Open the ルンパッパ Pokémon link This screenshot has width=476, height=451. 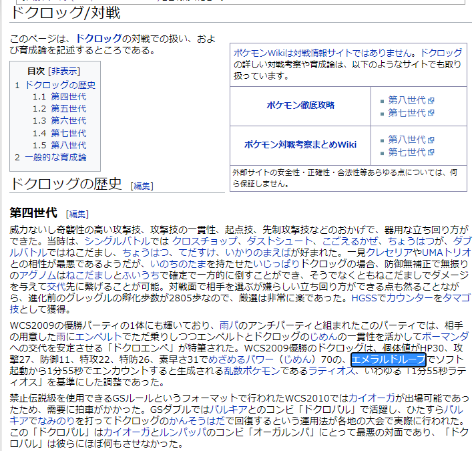182,432
